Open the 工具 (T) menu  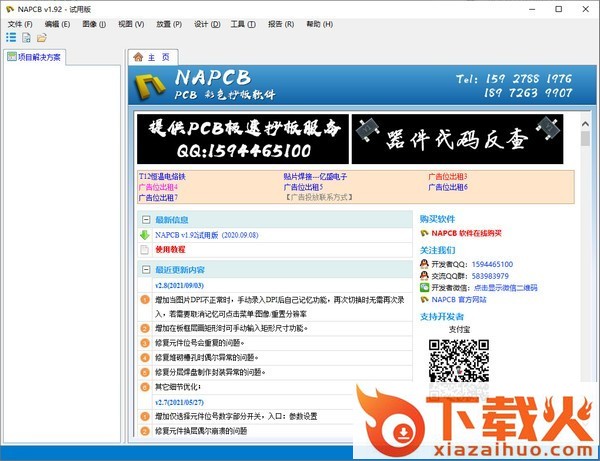[243, 24]
